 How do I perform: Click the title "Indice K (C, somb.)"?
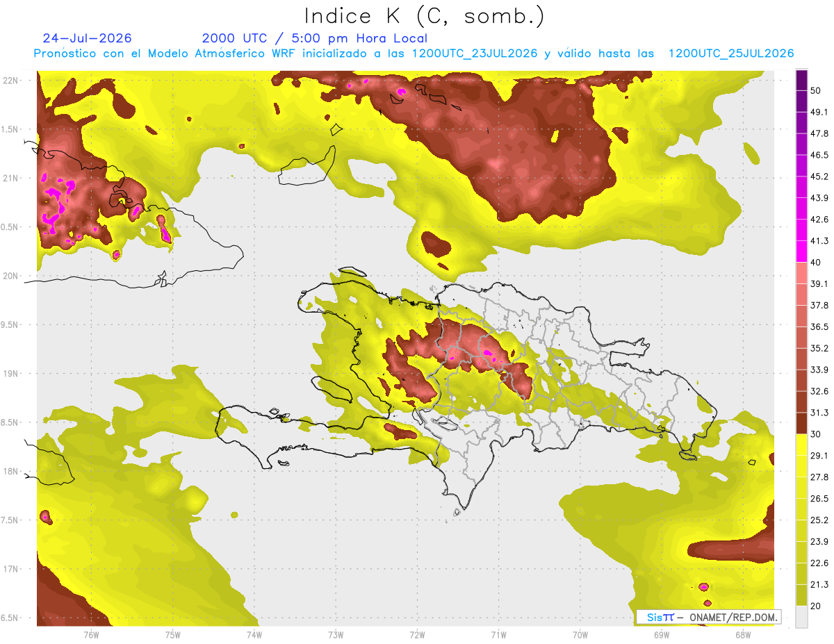click(424, 16)
